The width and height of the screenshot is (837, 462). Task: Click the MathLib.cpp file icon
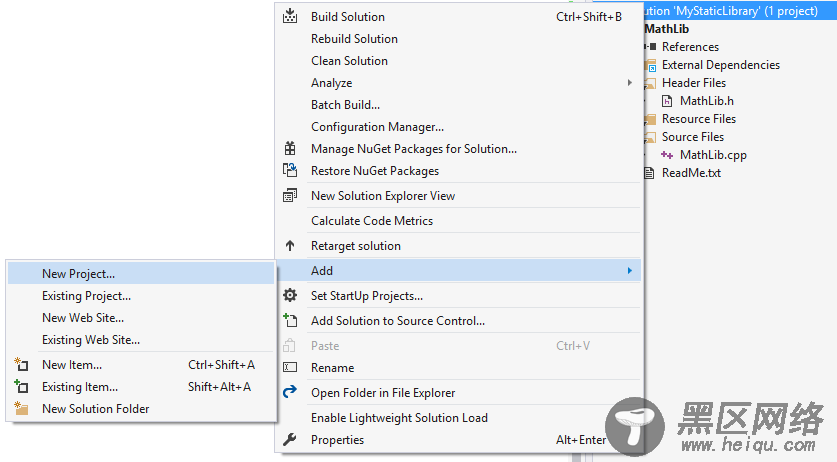[x=667, y=155]
